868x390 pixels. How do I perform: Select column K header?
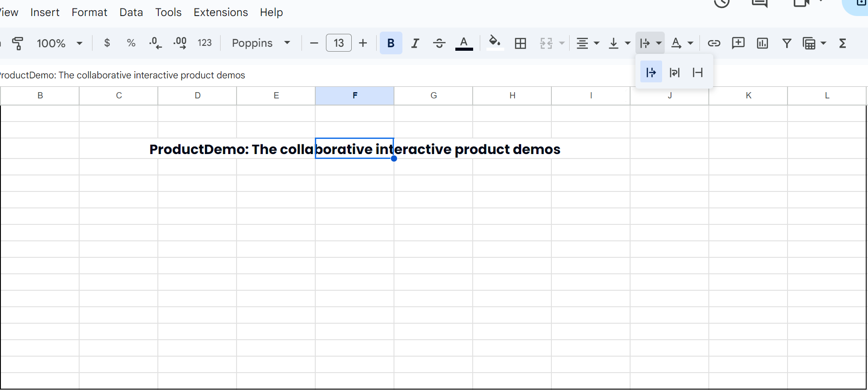(748, 96)
